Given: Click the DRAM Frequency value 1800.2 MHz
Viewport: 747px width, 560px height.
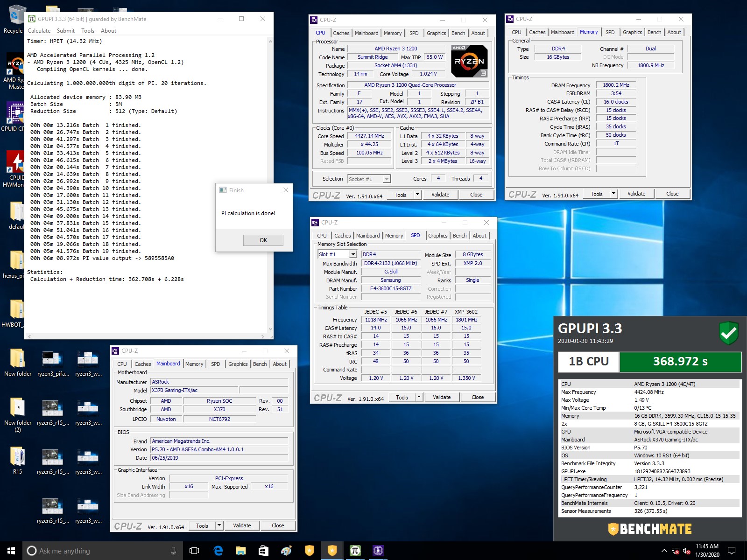Looking at the screenshot, I should pos(616,85).
